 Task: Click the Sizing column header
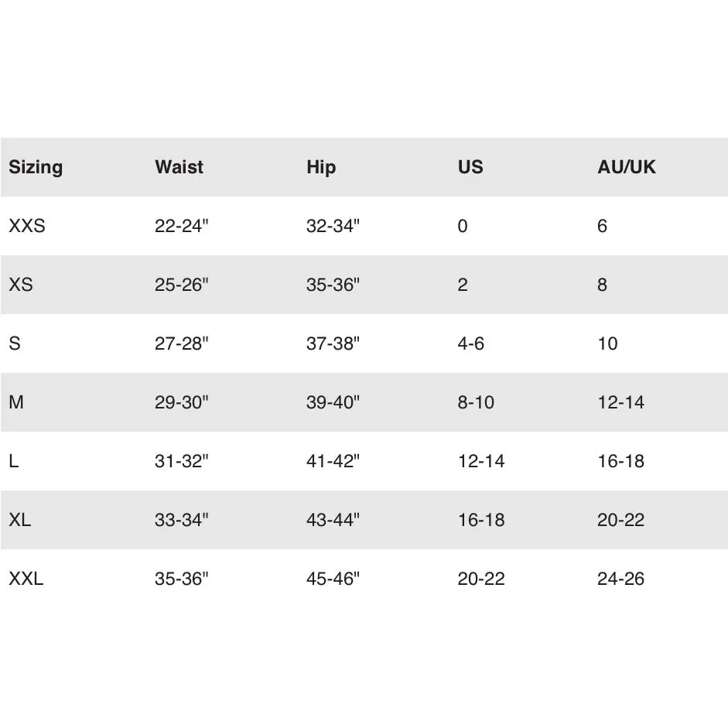pyautogui.click(x=36, y=167)
